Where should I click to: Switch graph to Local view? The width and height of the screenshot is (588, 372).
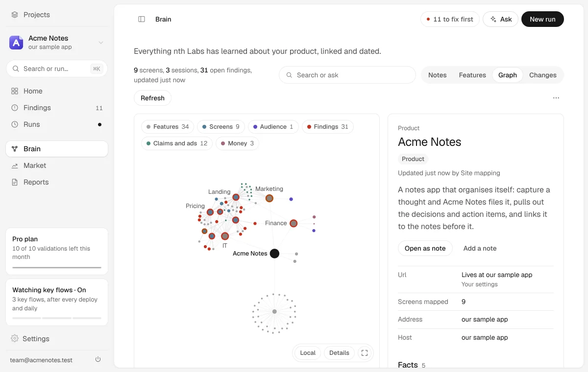308,353
